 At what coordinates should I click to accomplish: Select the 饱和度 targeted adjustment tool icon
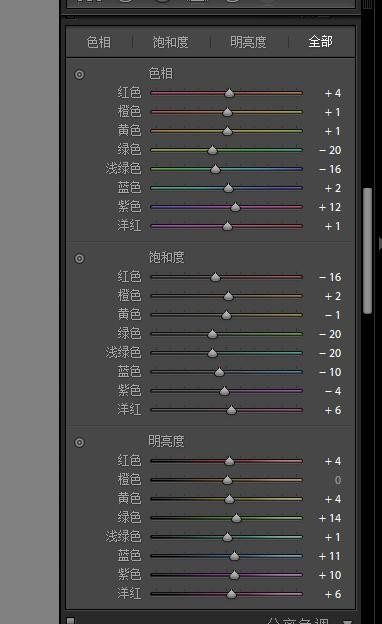click(80, 259)
